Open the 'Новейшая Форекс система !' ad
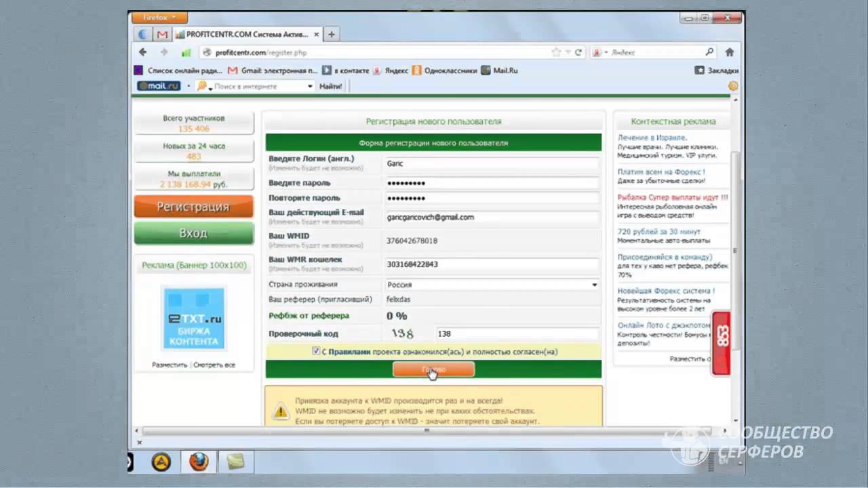 point(666,291)
